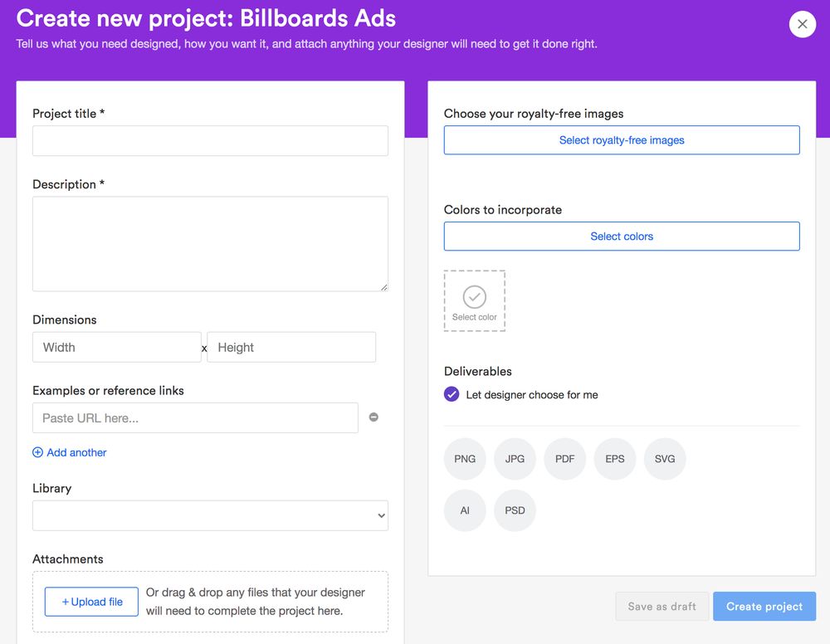Save the project as draft
Viewport: 830px width, 644px height.
(662, 607)
